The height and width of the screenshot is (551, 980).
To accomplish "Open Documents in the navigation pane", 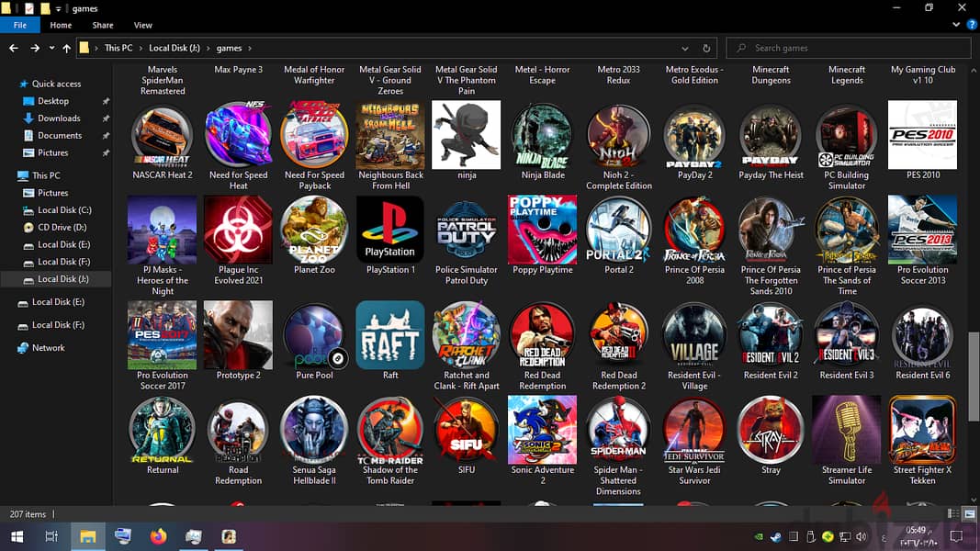I will coord(60,136).
